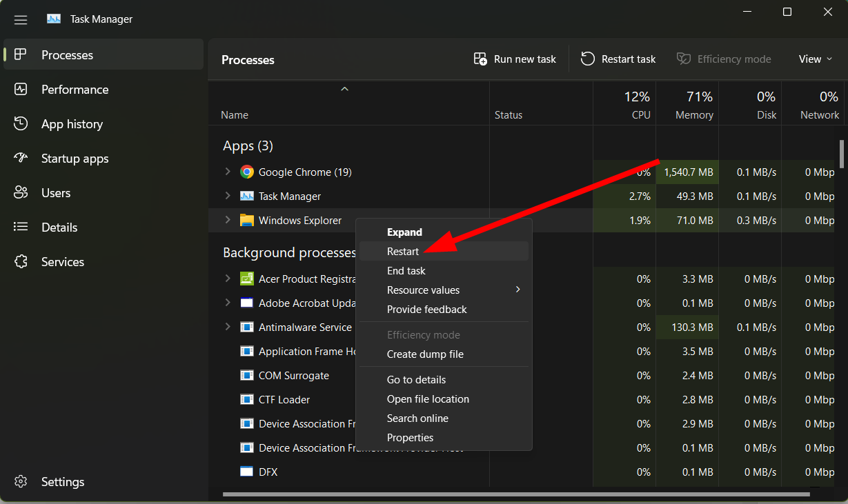Expand the Acer Product Registration group
The width and height of the screenshot is (848, 504).
click(x=228, y=279)
